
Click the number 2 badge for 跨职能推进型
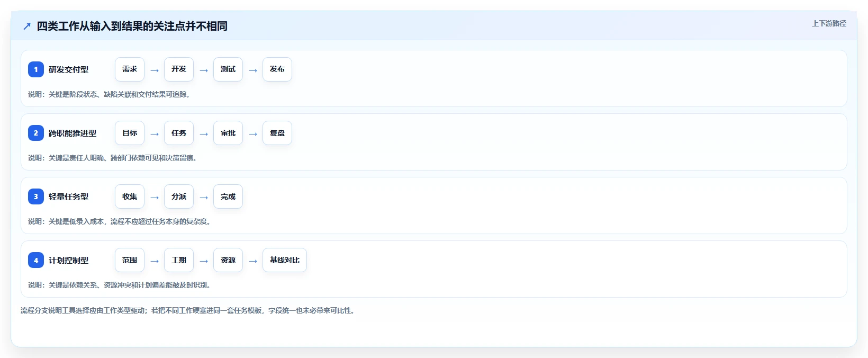pos(36,133)
